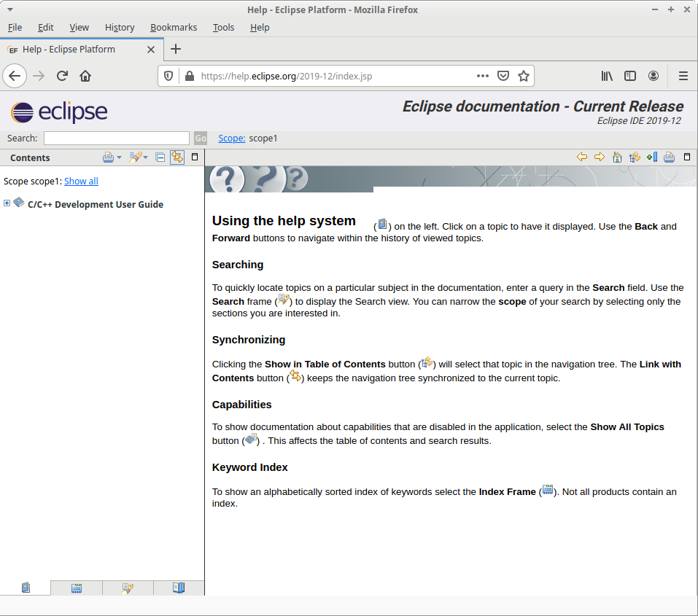Switch to Contents tab at bottom
This screenshot has width=698, height=616.
pos(26,588)
